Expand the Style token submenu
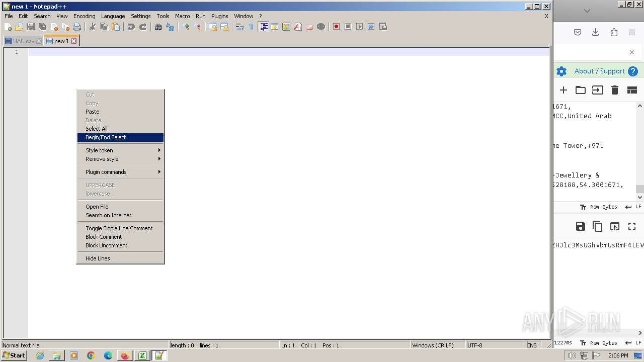Screen dimensions: 644x362 [x=120, y=150]
